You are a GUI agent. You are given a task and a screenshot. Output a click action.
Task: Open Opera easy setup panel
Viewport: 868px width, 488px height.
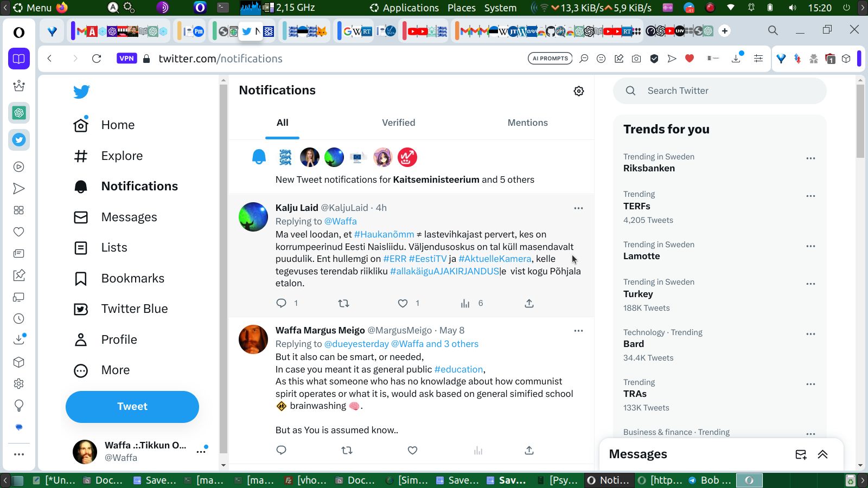pos(758,59)
